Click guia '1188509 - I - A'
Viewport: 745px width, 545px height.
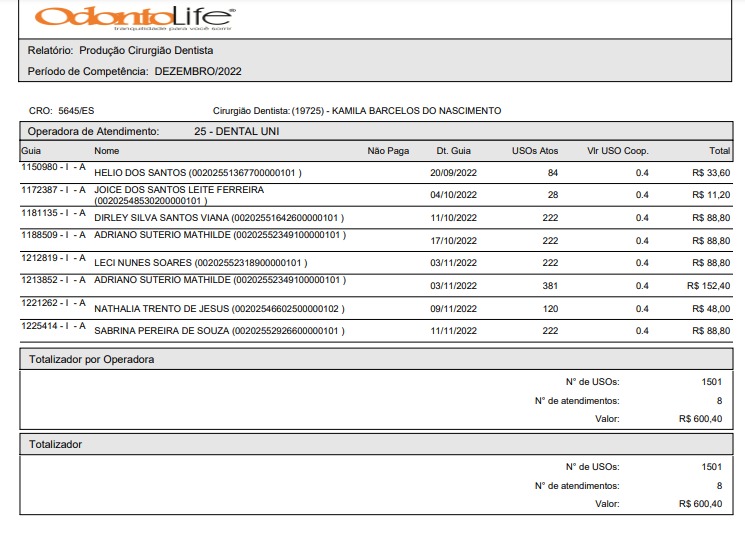[x=53, y=235]
